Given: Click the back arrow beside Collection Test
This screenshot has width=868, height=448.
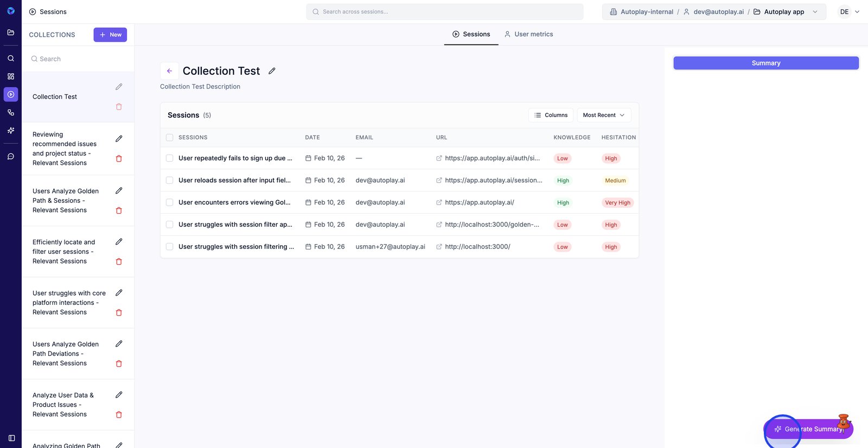Looking at the screenshot, I should 169,71.
